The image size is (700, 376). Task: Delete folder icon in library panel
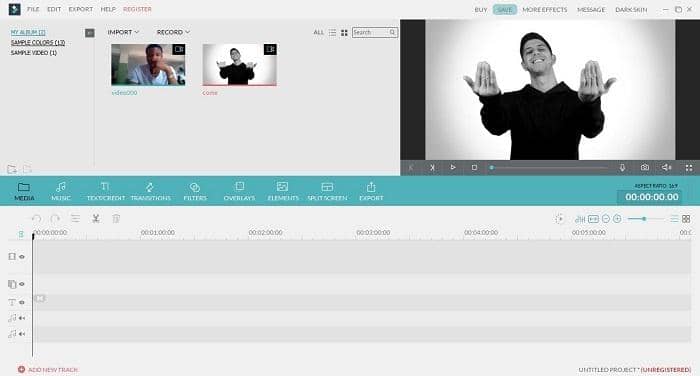coord(27,169)
